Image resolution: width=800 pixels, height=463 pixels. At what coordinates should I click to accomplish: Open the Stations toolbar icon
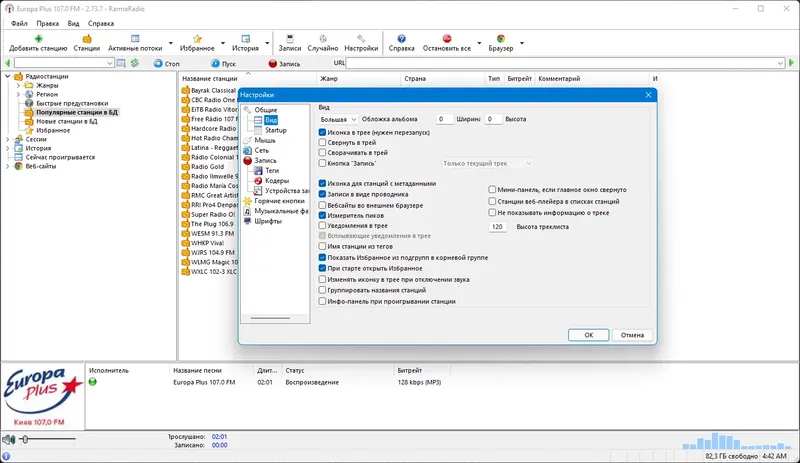pyautogui.click(x=87, y=39)
